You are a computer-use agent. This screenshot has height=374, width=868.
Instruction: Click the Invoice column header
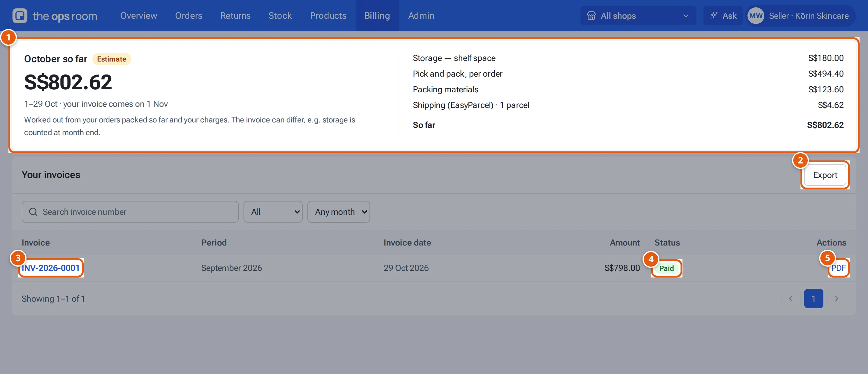(36, 242)
